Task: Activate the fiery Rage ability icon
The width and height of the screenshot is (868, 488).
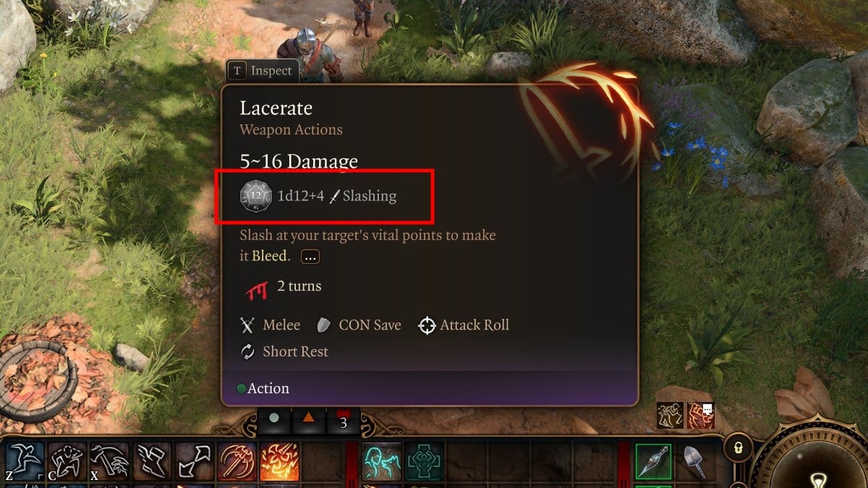Action: pyautogui.click(x=279, y=461)
